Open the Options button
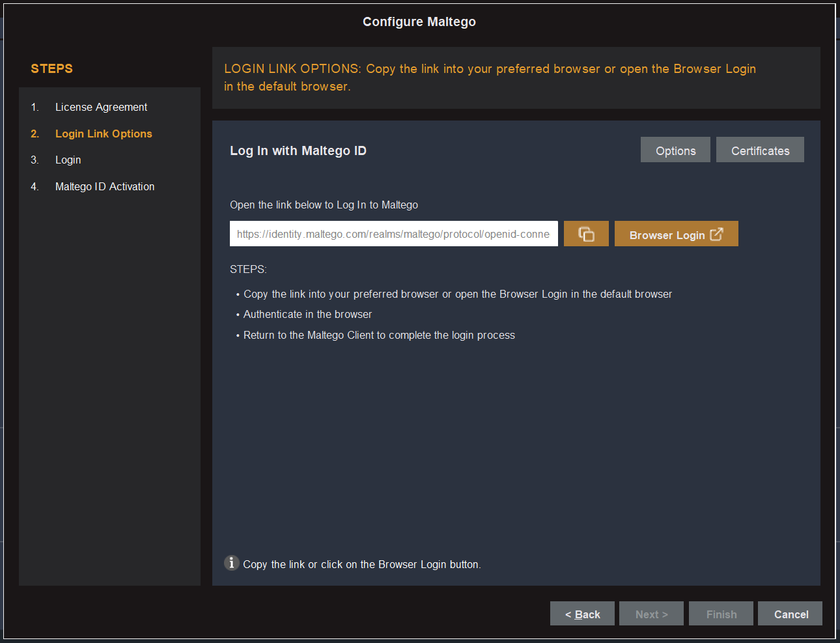Screen dimensions: 840x643 pyautogui.click(x=675, y=150)
